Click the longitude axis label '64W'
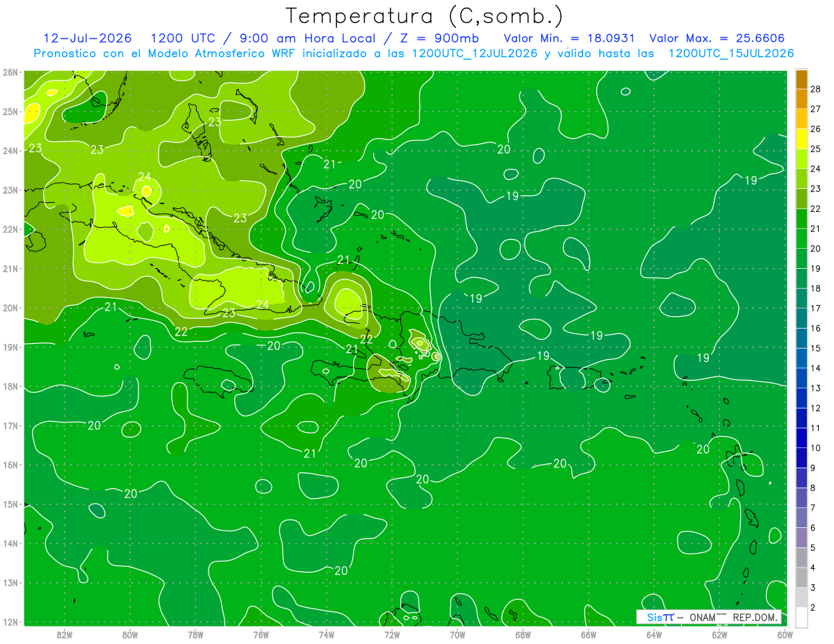Screen dimensions: 834x644 pos(654,634)
